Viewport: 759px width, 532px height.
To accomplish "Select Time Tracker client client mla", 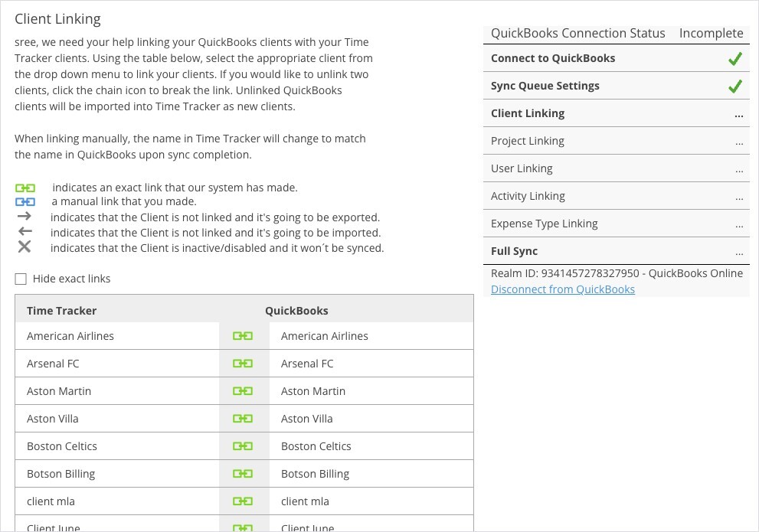I will click(x=51, y=501).
